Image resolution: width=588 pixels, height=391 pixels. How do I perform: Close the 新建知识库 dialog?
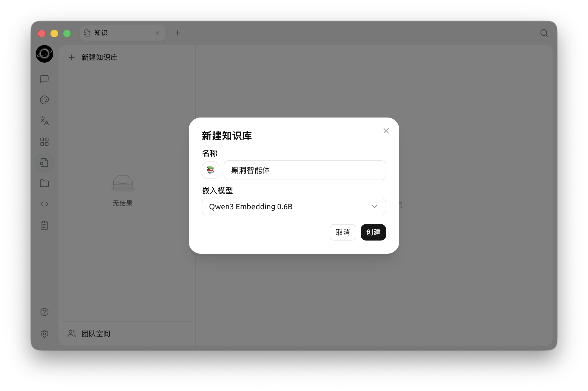click(386, 131)
